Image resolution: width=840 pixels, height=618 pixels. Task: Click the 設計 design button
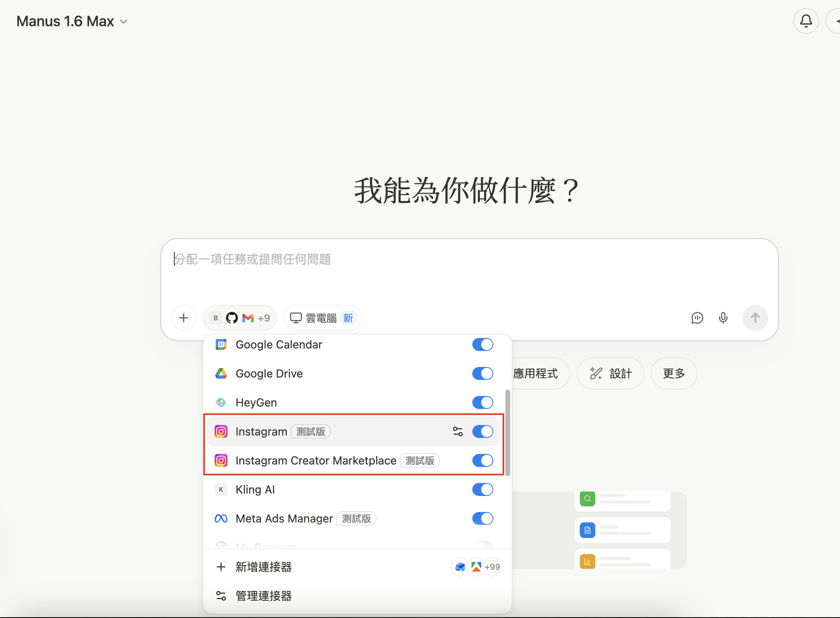pyautogui.click(x=610, y=373)
